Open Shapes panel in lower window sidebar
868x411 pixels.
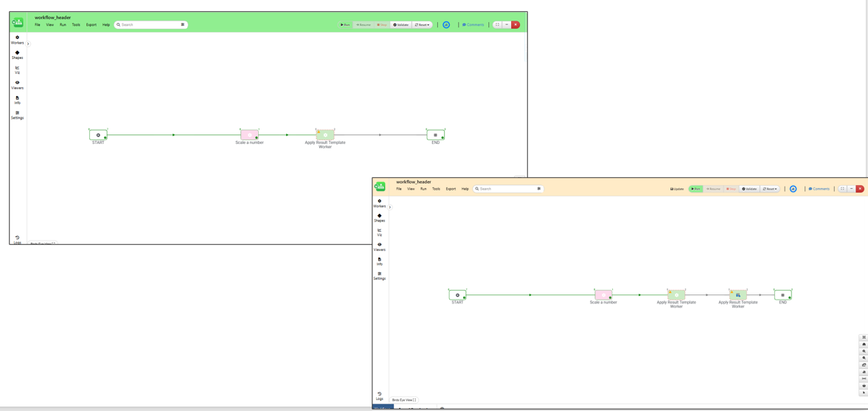click(379, 218)
